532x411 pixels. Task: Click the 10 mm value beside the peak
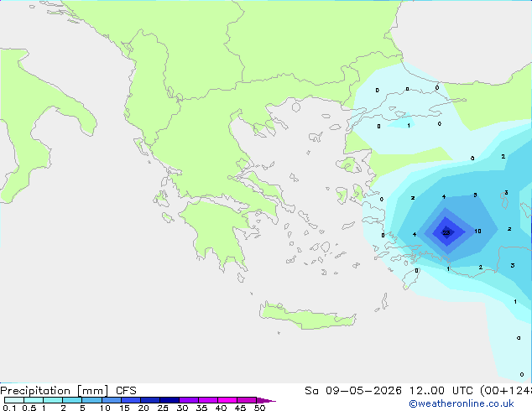[477, 231]
